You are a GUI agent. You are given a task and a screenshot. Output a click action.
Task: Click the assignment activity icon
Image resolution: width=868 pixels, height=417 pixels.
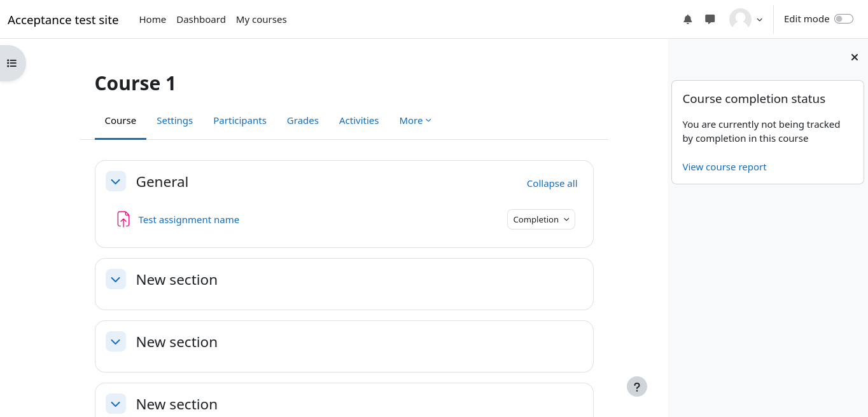click(123, 219)
